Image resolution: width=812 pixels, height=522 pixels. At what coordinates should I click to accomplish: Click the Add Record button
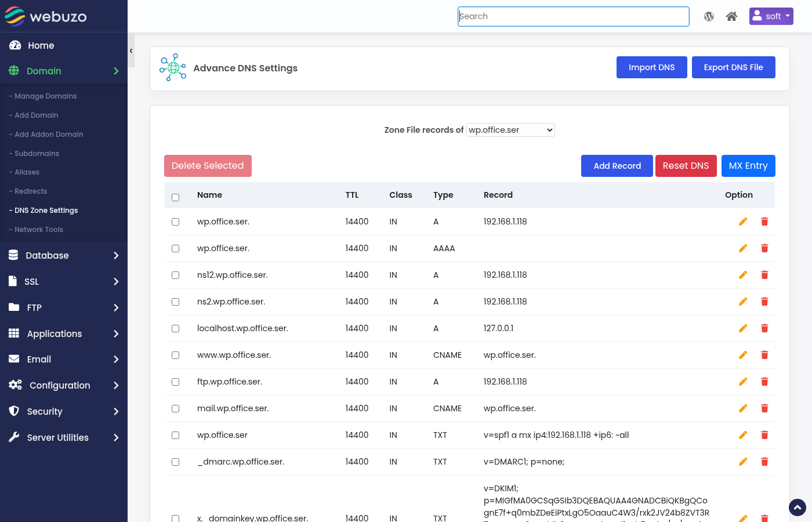[617, 166]
